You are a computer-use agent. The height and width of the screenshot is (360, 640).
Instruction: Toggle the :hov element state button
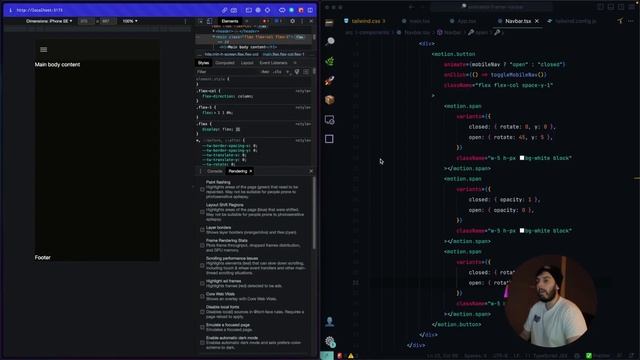click(265, 72)
